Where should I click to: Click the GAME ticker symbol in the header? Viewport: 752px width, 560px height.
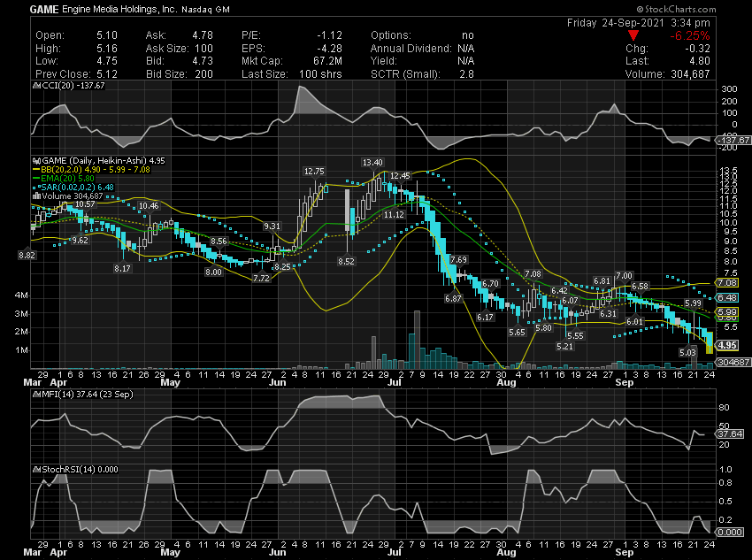pos(44,10)
